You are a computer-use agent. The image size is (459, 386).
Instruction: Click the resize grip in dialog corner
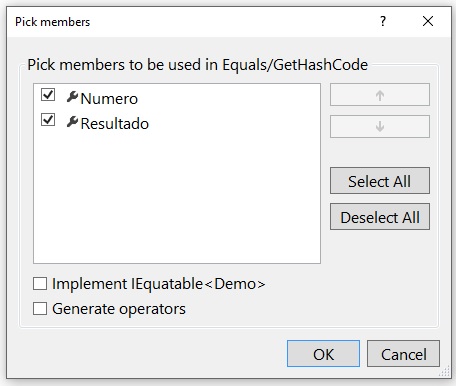pos(445,372)
